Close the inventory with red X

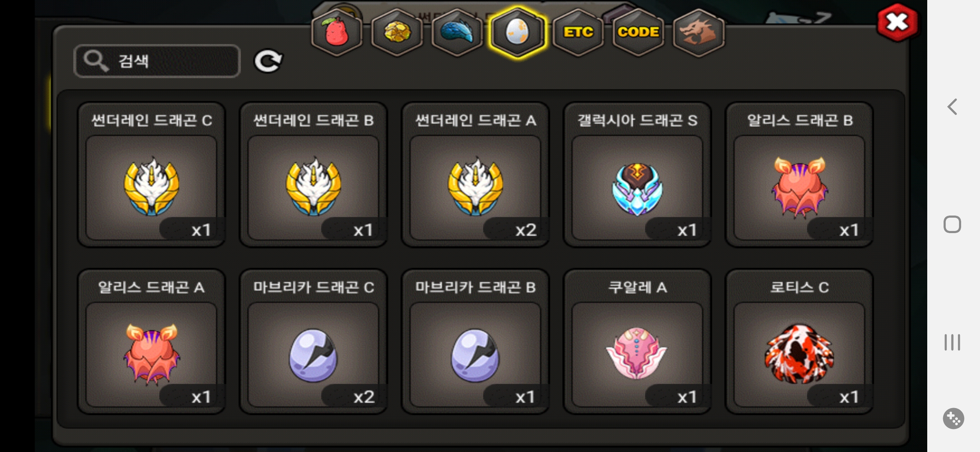897,22
